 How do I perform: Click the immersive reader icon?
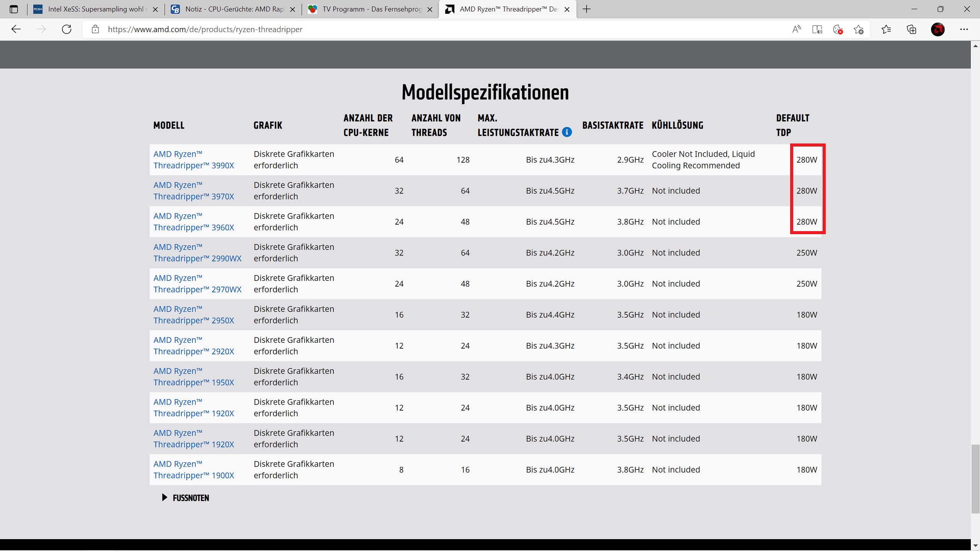[817, 29]
